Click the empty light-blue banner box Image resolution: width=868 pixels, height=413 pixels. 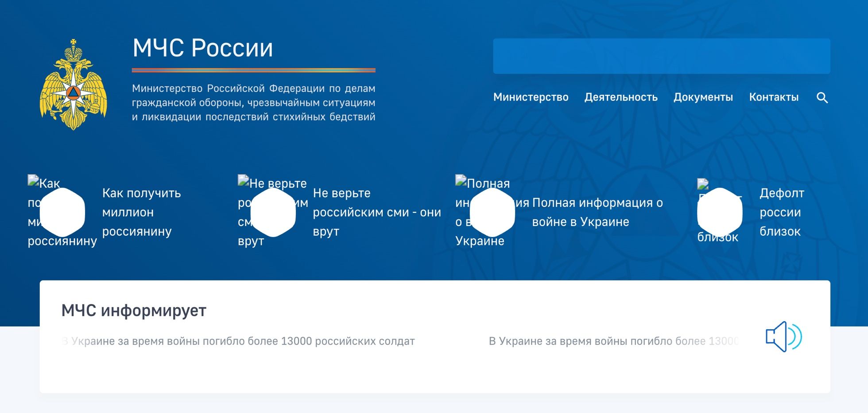(661, 56)
